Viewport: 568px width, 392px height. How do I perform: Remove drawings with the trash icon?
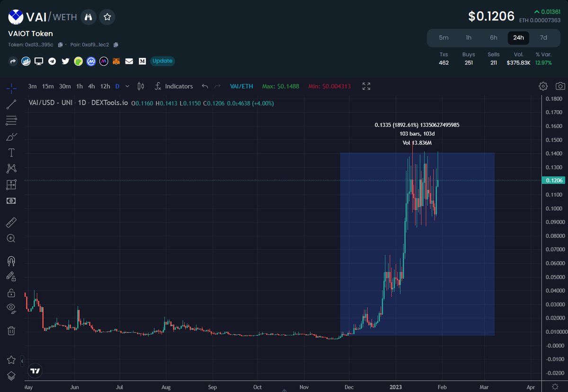(11, 330)
